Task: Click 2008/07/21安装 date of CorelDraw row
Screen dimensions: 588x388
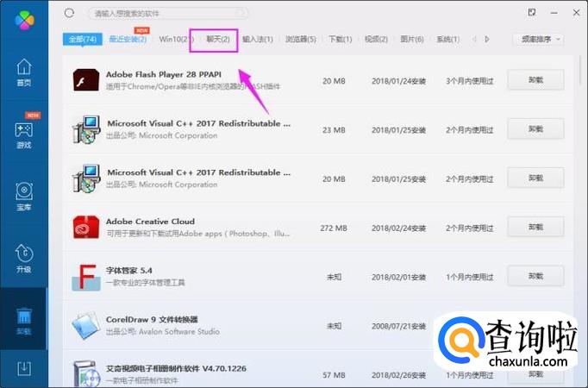Action: tap(398, 326)
